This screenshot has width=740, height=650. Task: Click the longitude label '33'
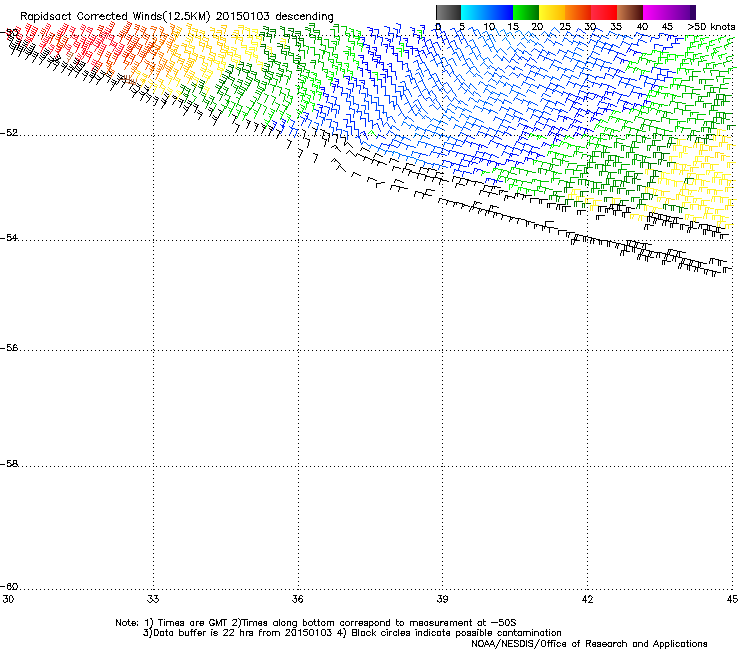pos(153,599)
